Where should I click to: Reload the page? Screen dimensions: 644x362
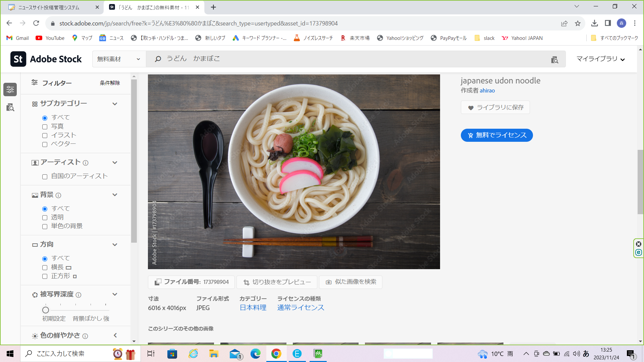click(x=36, y=23)
